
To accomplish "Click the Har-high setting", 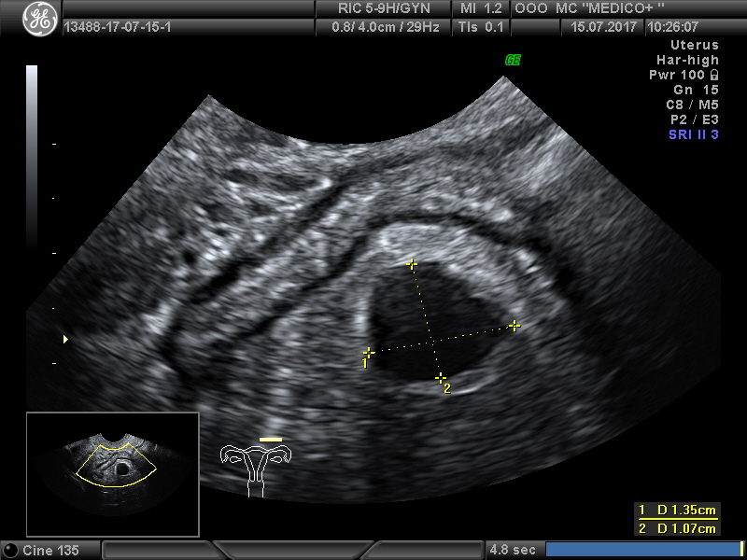I will (687, 60).
